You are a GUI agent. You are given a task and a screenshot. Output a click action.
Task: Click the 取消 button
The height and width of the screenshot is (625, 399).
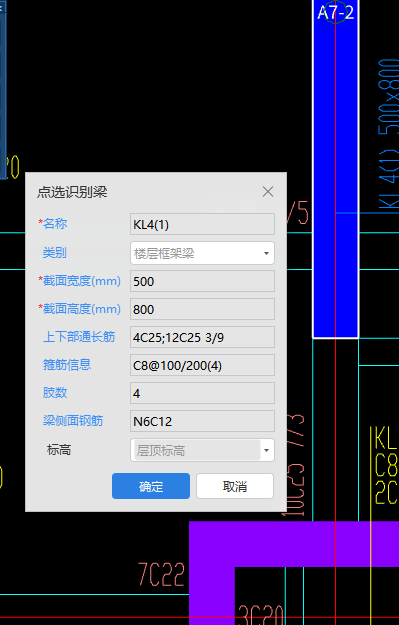[235, 486]
